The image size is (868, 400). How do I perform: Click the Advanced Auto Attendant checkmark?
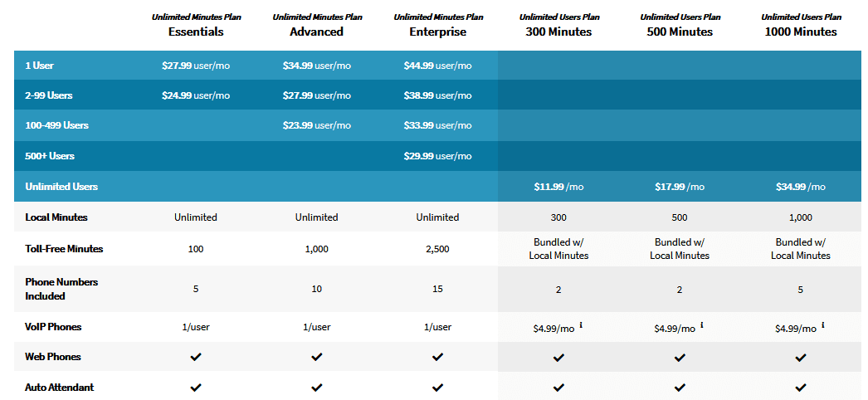[x=317, y=388]
